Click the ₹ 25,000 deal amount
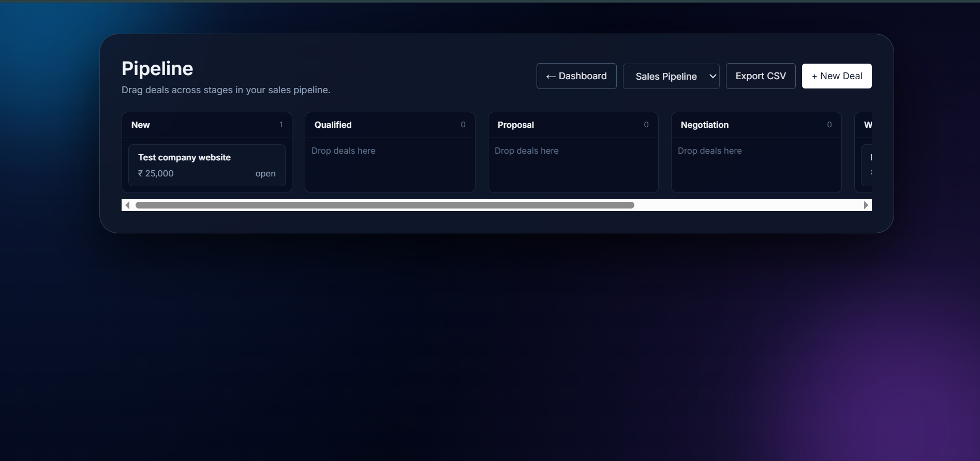This screenshot has width=980, height=461. point(156,173)
